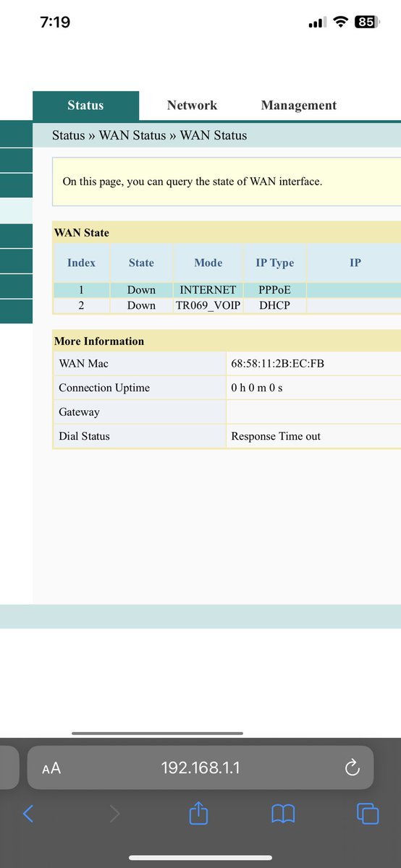This screenshot has width=401, height=868.
Task: Select WAN row with TR069_VOIP mode
Action: 227,305
